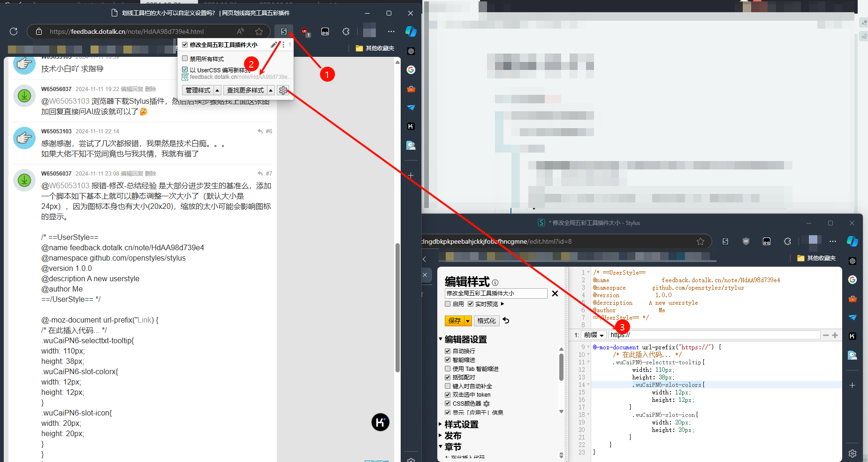Click the style name input field
The height and width of the screenshot is (462, 868).
click(496, 293)
